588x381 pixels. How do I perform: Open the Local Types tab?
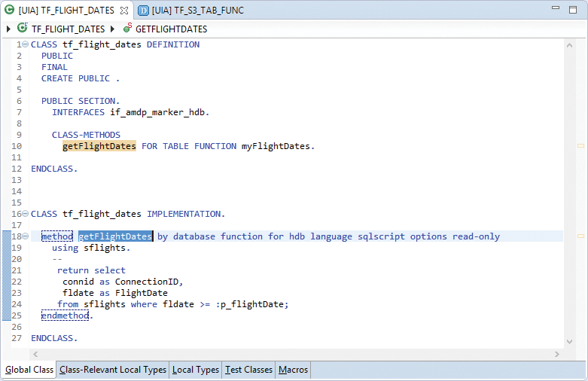tap(196, 370)
